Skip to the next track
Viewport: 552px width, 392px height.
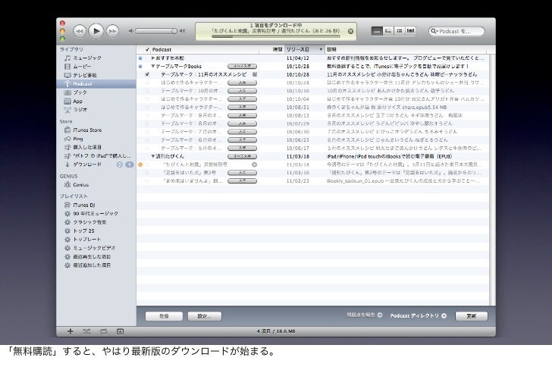click(112, 31)
